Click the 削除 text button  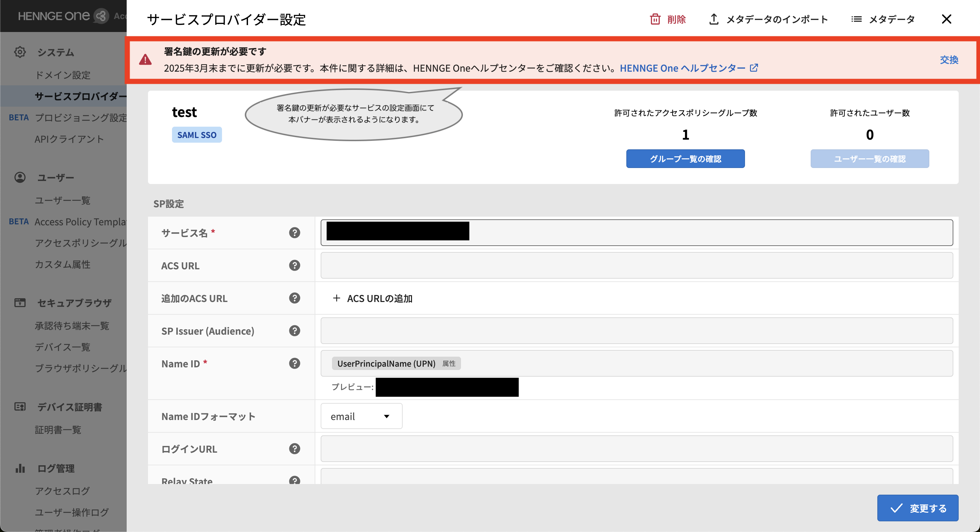676,19
